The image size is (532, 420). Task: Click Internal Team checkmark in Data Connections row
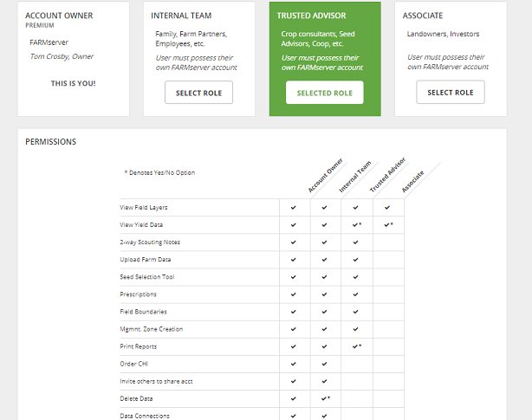click(x=324, y=416)
